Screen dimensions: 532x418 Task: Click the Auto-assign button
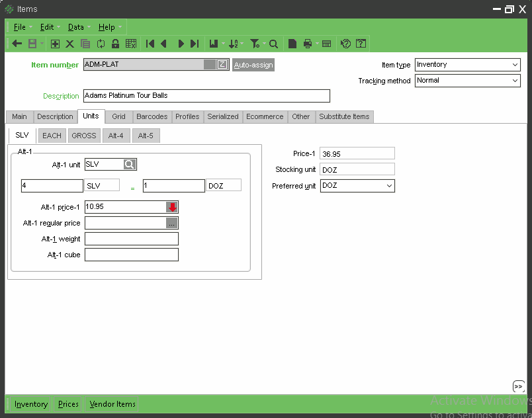click(253, 65)
